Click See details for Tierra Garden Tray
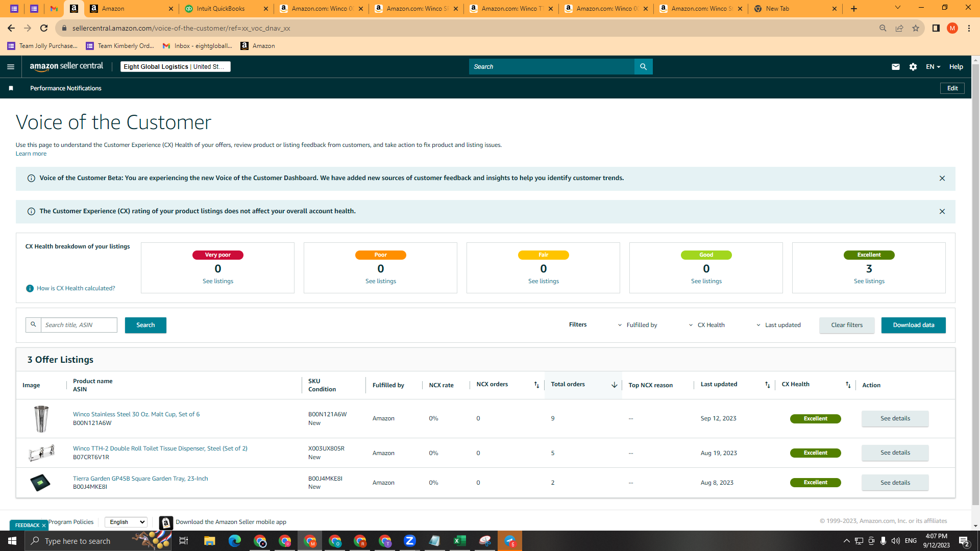 coord(895,483)
